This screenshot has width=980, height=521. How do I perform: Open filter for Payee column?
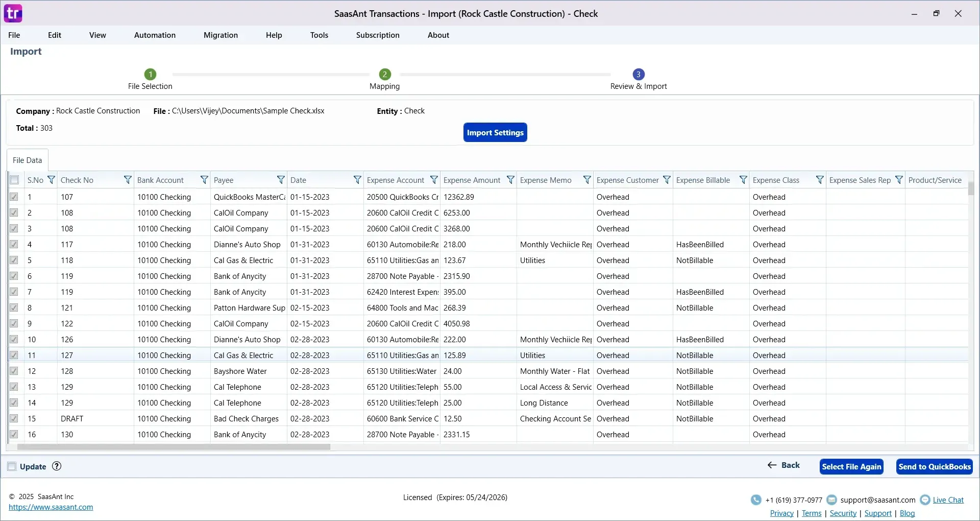point(281,180)
